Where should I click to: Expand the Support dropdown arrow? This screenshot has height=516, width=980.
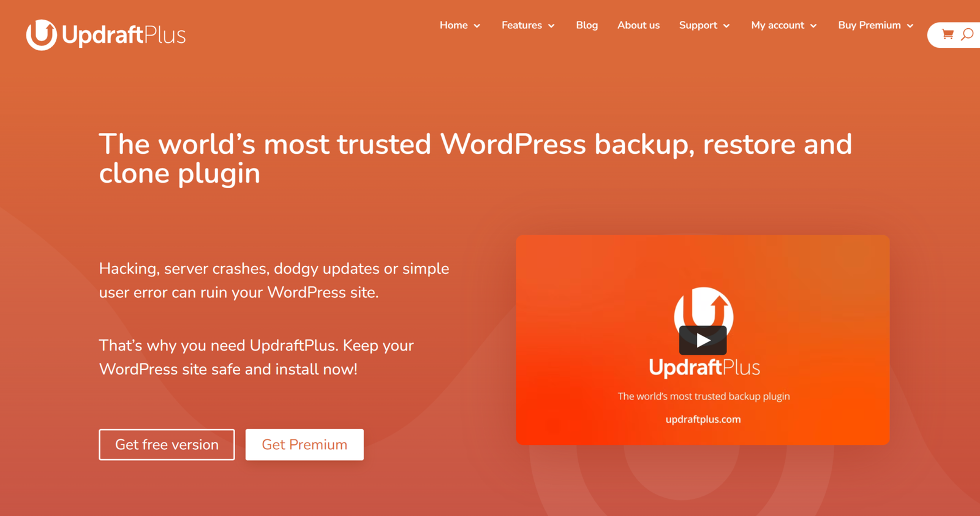[726, 26]
